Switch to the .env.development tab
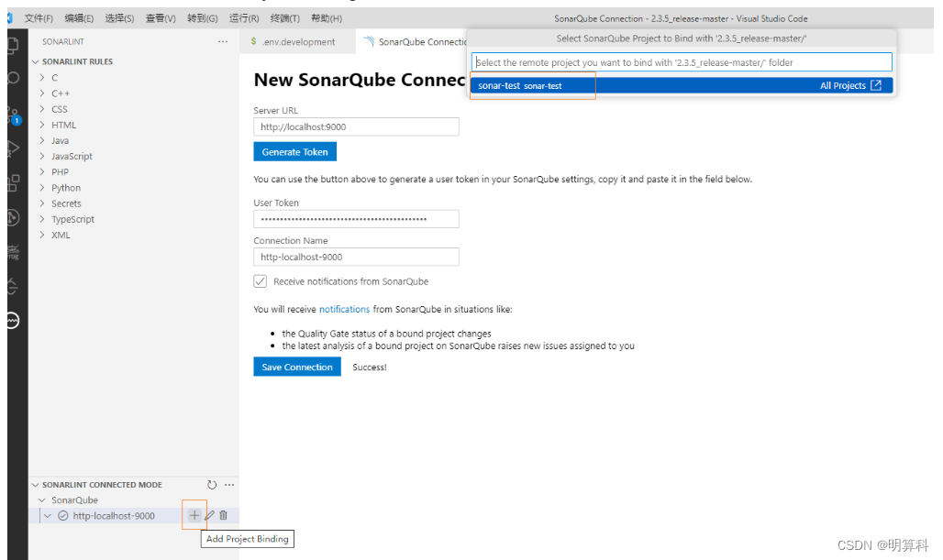Image resolution: width=943 pixels, height=560 pixels. pyautogui.click(x=297, y=41)
